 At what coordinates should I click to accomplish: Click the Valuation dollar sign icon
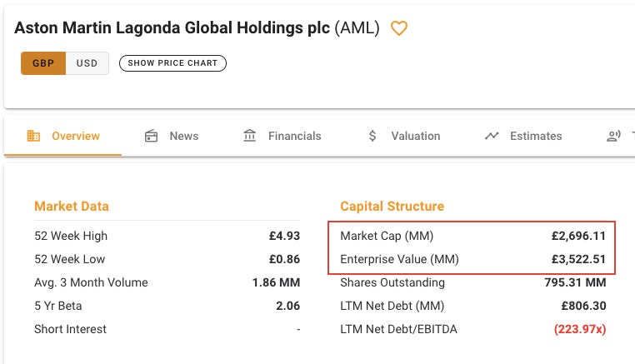372,136
